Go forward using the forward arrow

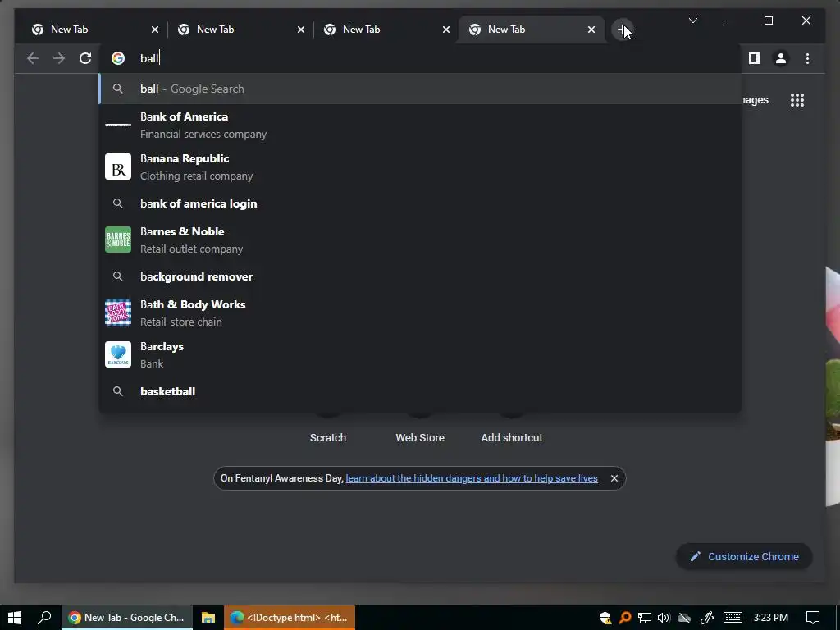click(59, 58)
